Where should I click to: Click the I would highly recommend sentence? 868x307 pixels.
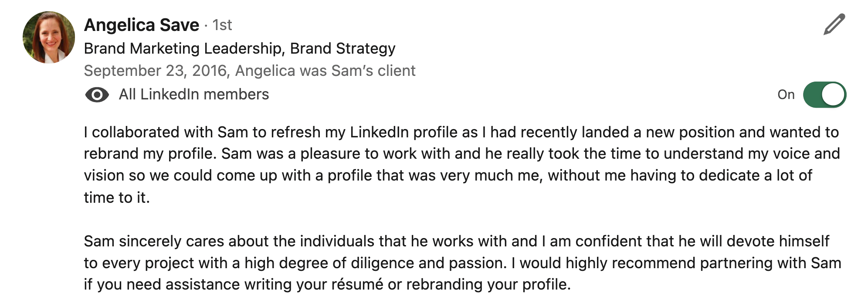462,273
